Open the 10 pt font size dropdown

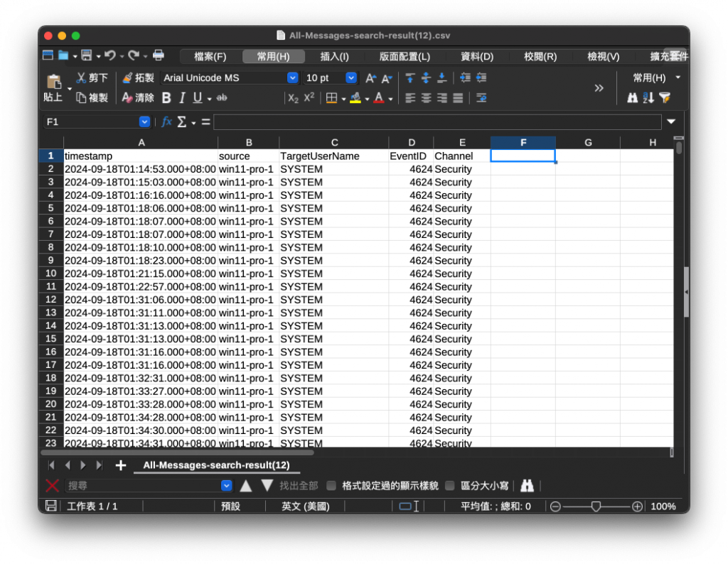[351, 78]
